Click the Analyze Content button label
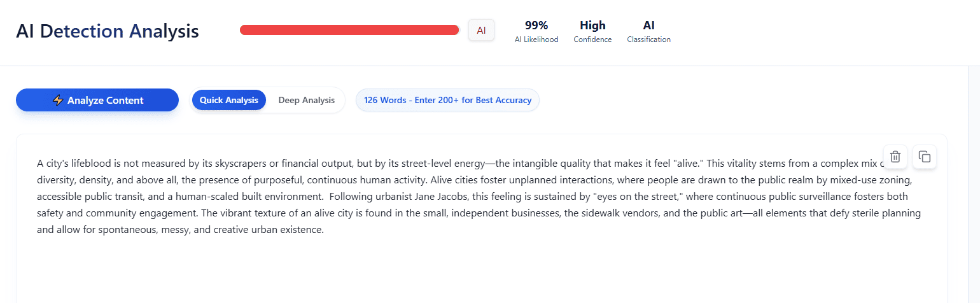The image size is (980, 303). coord(106,100)
